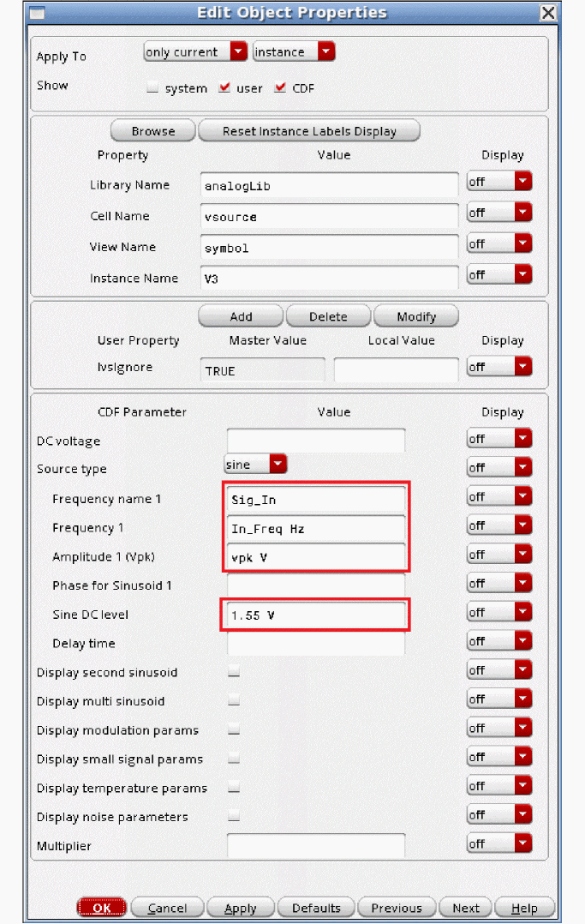Toggle the CDF Show checkbox
The height and width of the screenshot is (924, 585).
(280, 87)
